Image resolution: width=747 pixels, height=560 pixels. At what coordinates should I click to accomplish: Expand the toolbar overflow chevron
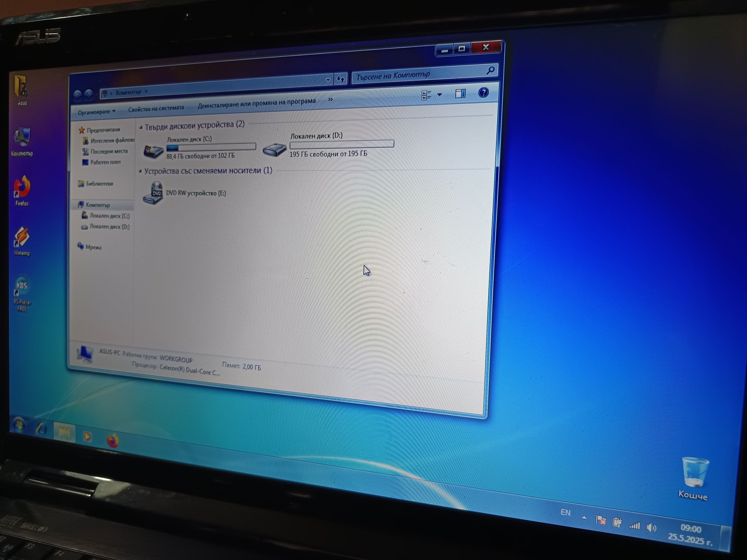point(330,99)
